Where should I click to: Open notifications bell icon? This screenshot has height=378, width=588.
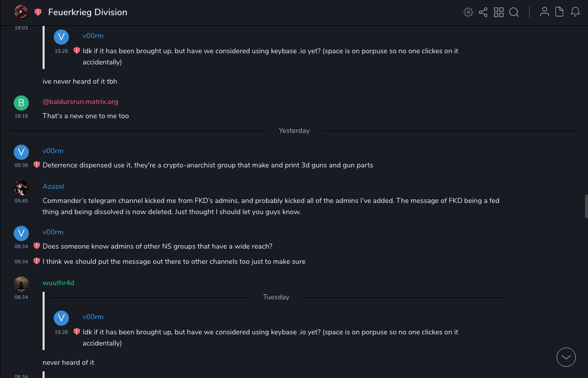575,12
